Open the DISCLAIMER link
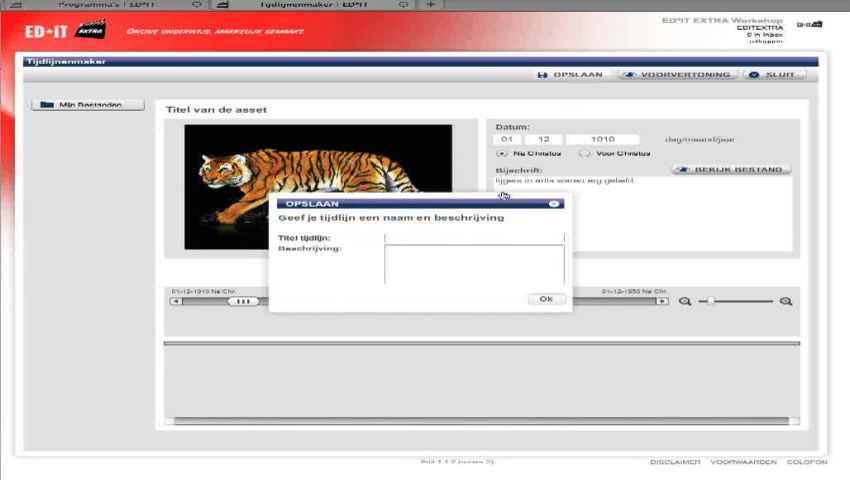Viewport: 850px width, 480px height. (675, 462)
